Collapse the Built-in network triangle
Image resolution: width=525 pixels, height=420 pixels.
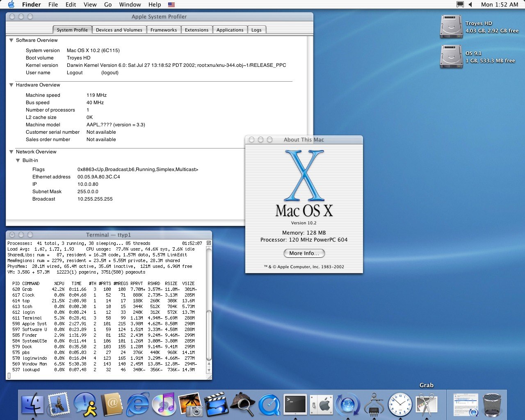pos(18,161)
